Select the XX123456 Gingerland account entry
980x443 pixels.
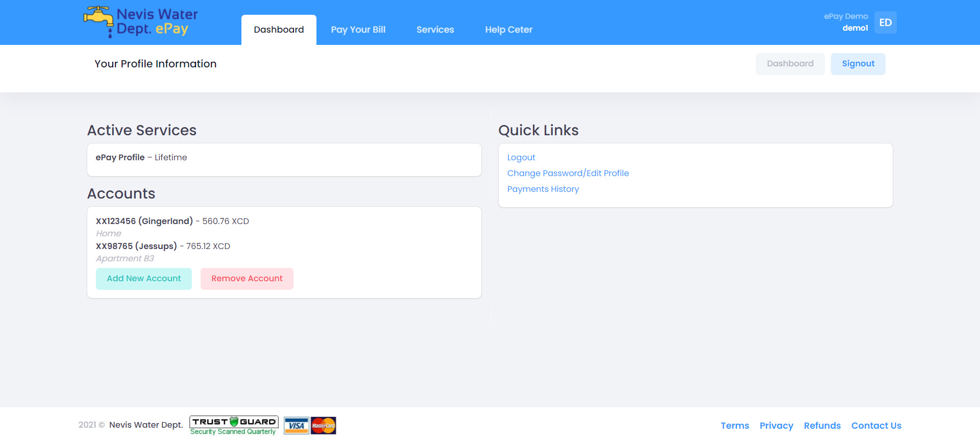coord(144,222)
